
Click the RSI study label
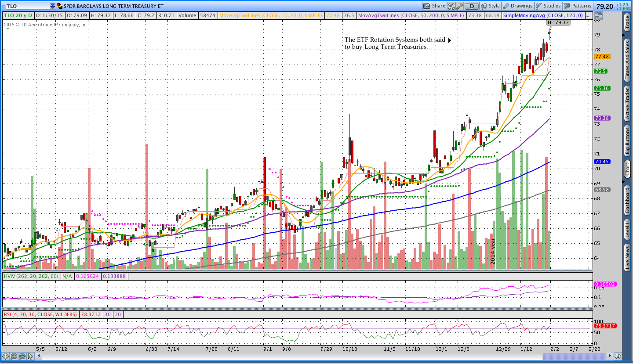[40, 314]
